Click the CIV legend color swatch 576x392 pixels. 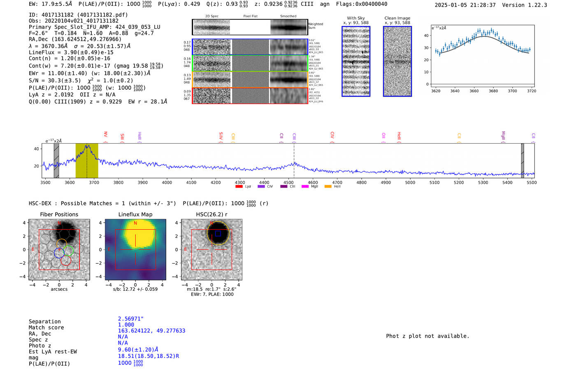261,187
